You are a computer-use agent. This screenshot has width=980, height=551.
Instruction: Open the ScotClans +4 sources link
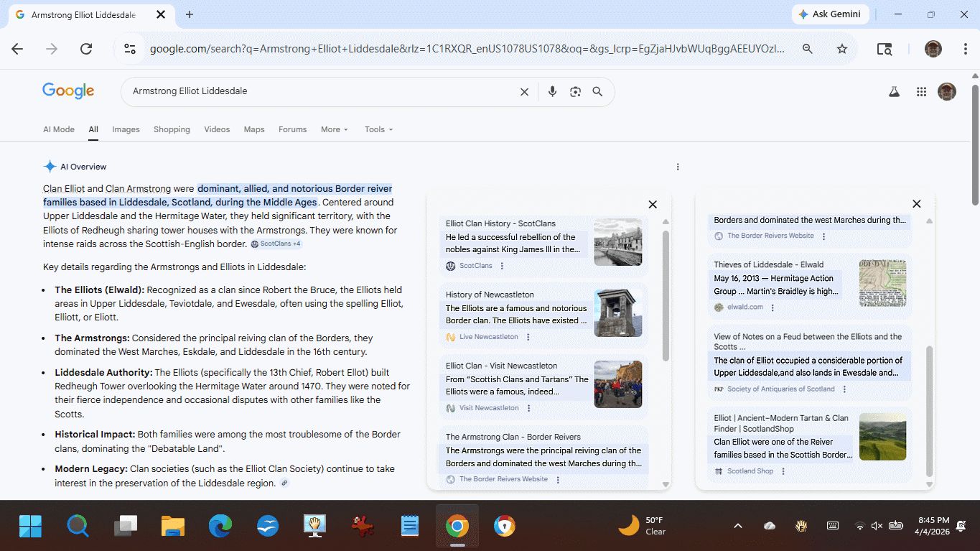pos(276,244)
